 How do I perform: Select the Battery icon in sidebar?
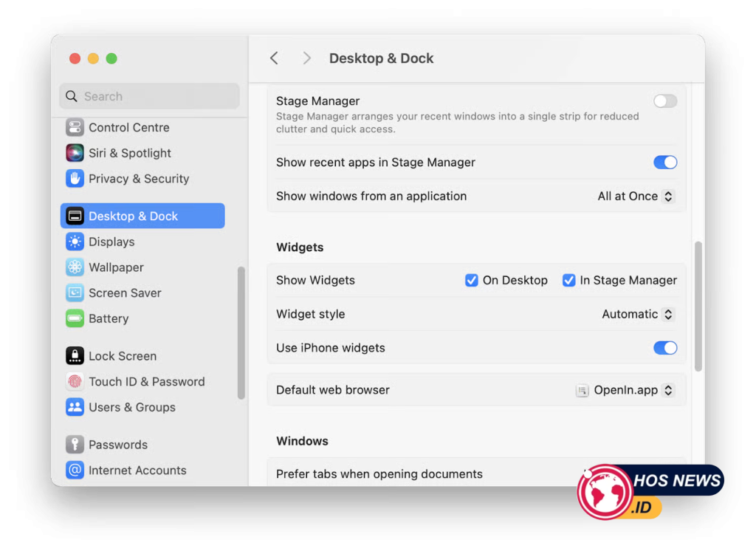75,318
